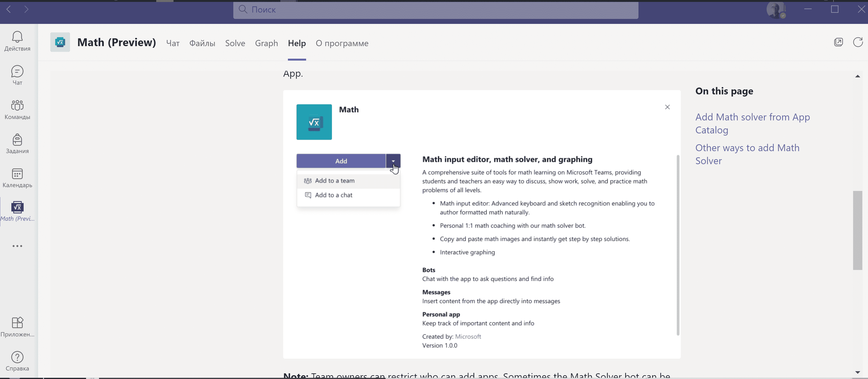Click 'Math input editor, math solver, and graphing' heading
Screen dimensions: 868x379
coord(508,159)
